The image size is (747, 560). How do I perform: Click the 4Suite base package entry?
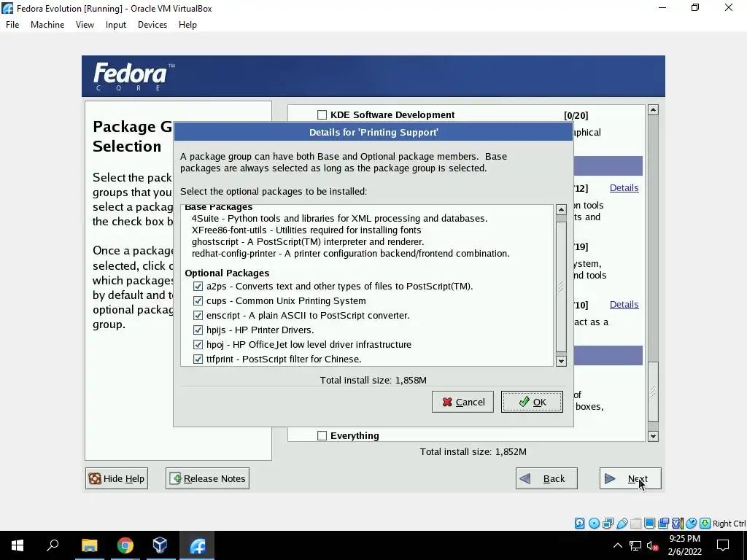339,219
